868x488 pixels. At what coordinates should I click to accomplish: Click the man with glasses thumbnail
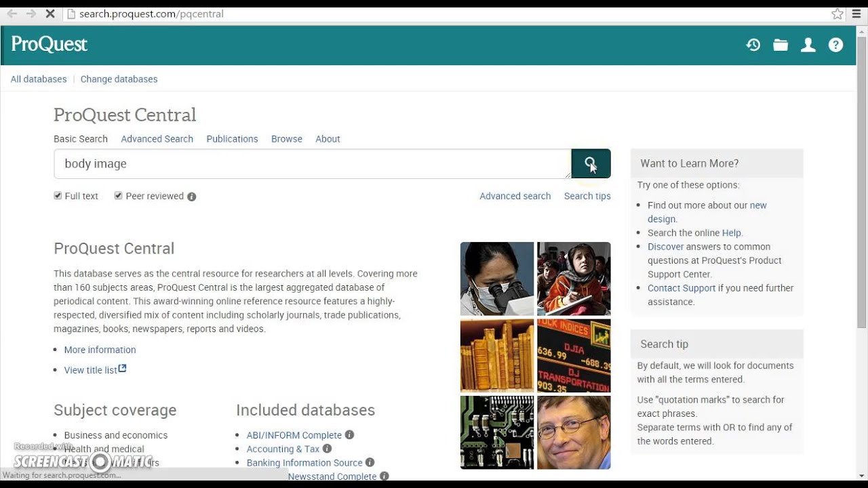click(x=574, y=432)
